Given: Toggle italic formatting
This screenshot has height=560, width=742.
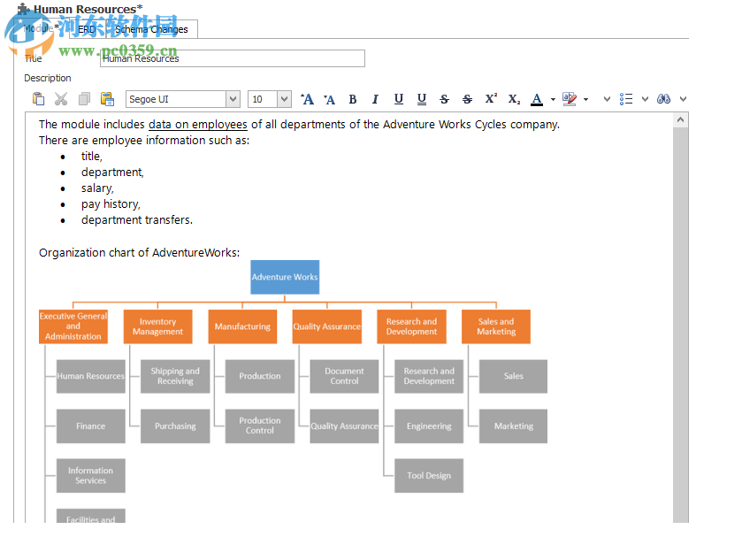Looking at the screenshot, I should coord(375,99).
